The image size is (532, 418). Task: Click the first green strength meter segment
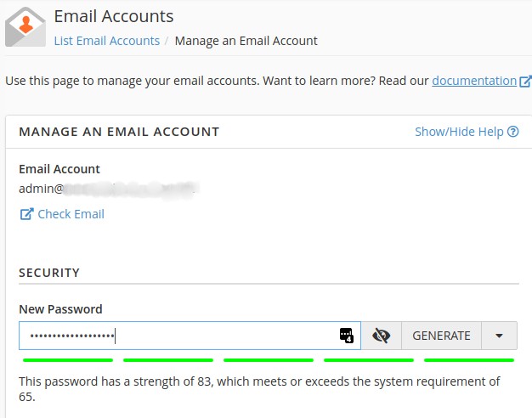pyautogui.click(x=68, y=360)
